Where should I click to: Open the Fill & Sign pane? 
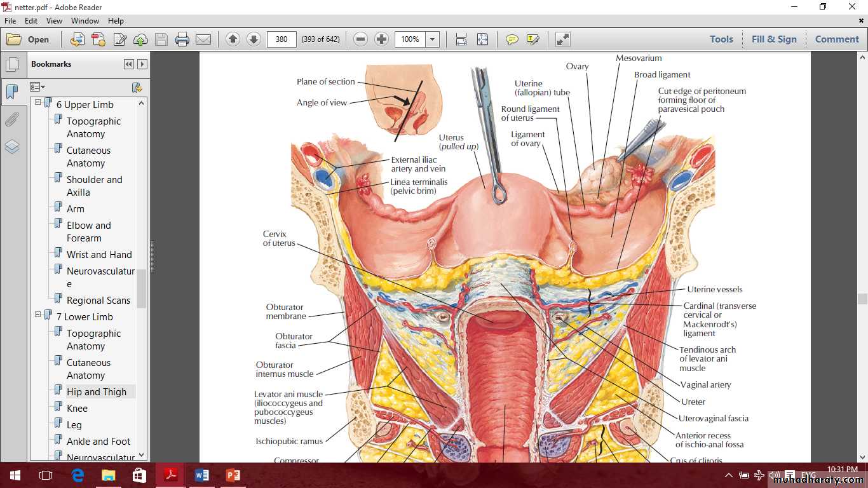(773, 39)
